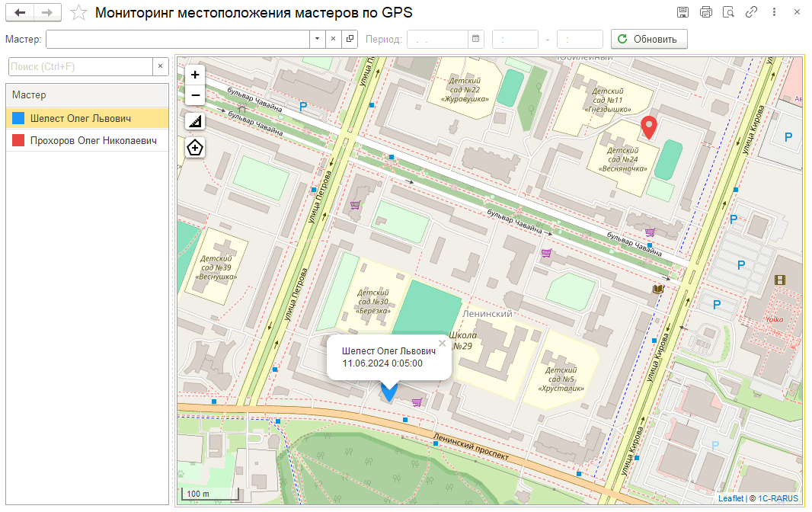Click the Детский сад №30 «Берёзка» label

pyautogui.click(x=372, y=302)
